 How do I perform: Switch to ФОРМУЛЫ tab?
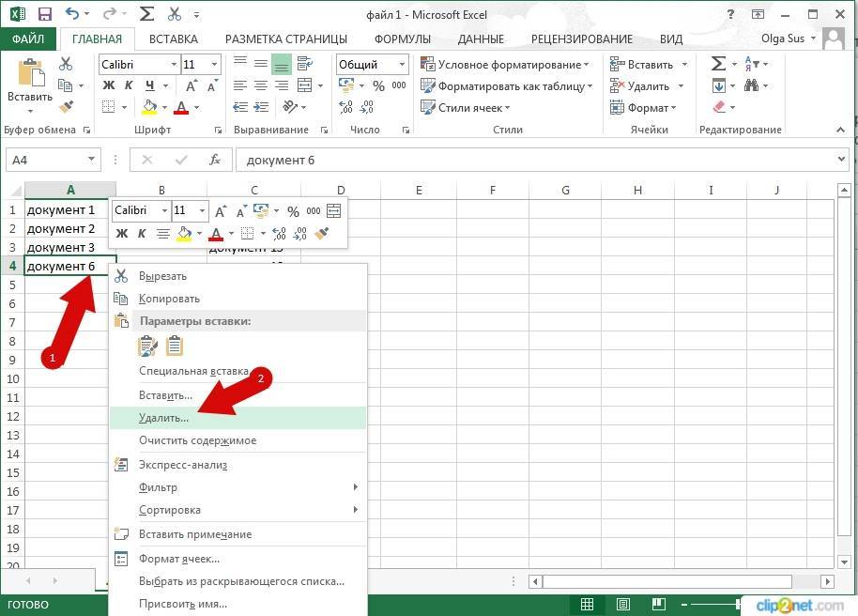[x=403, y=38]
